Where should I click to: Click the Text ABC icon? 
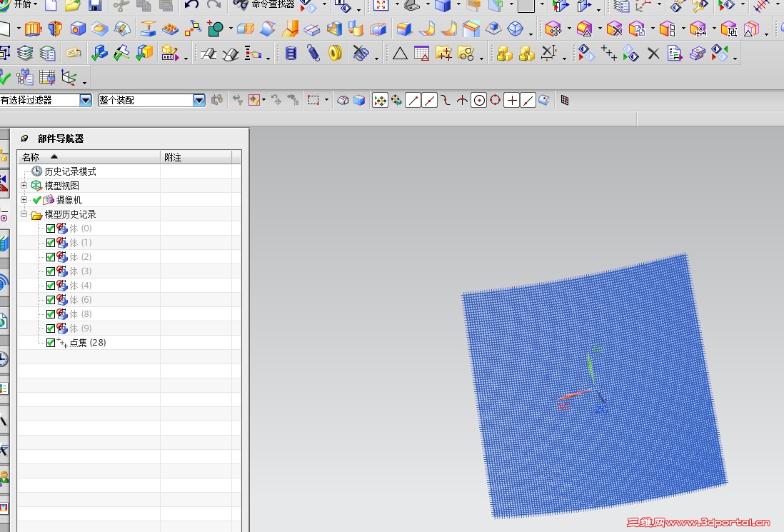(x=170, y=53)
